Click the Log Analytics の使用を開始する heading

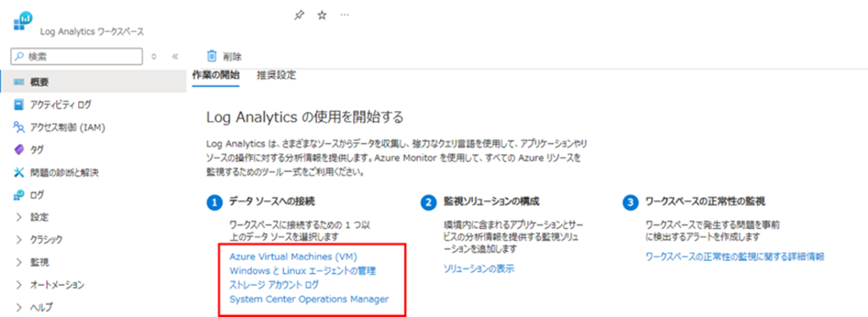[304, 117]
